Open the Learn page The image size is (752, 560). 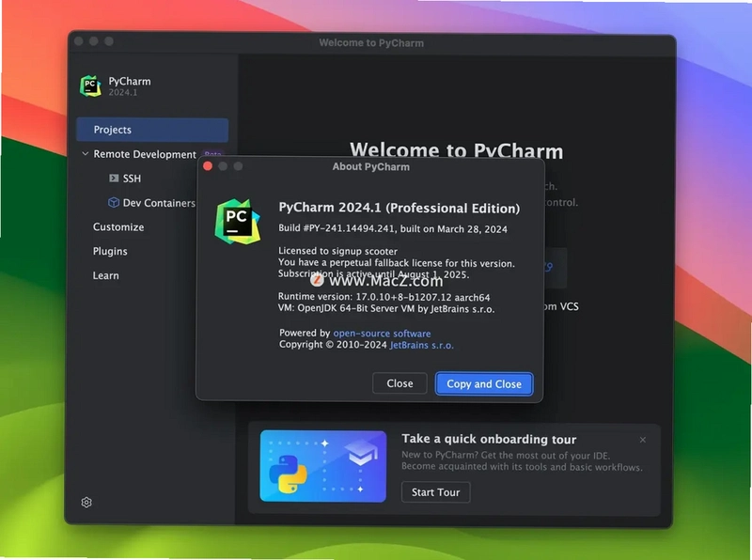click(x=105, y=275)
